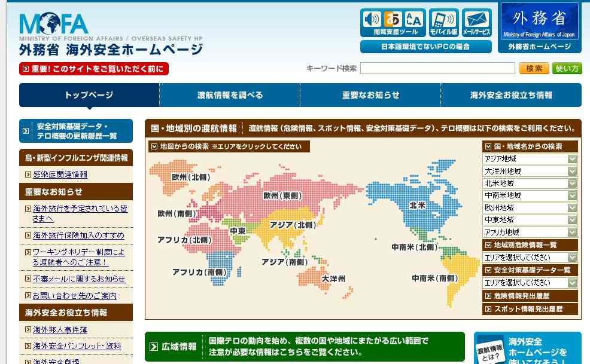The width and height of the screenshot is (590, 364).
Task: Open the 海外旅行保険加入のすすめ link
Action: 79,235
